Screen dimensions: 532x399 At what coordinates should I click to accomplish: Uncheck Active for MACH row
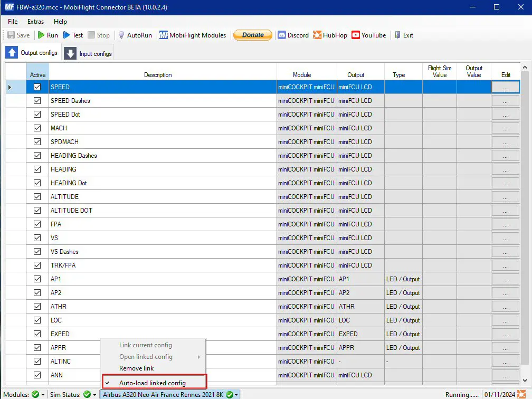pos(37,128)
